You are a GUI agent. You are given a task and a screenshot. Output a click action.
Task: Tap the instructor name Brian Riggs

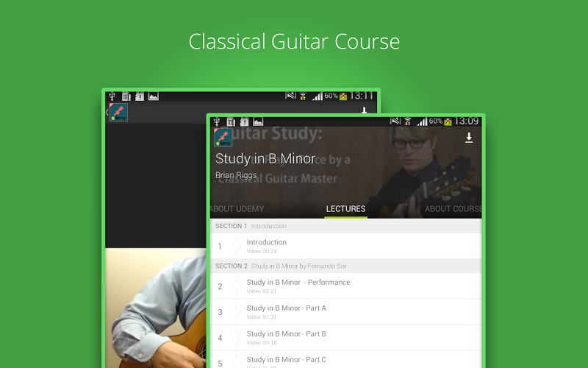tap(236, 175)
